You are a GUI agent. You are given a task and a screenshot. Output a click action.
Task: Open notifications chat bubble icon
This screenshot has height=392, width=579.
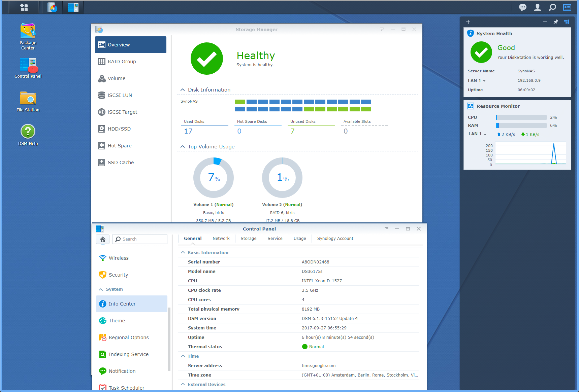point(522,7)
